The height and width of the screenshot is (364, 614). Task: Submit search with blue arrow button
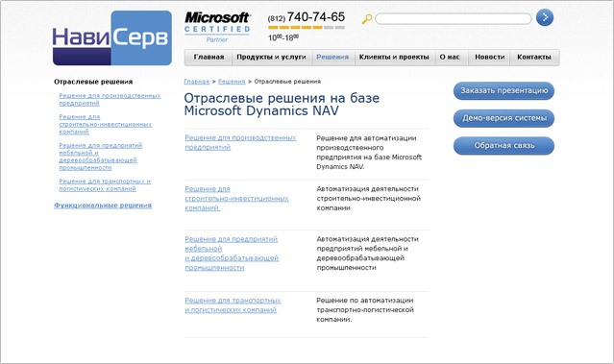(x=544, y=17)
